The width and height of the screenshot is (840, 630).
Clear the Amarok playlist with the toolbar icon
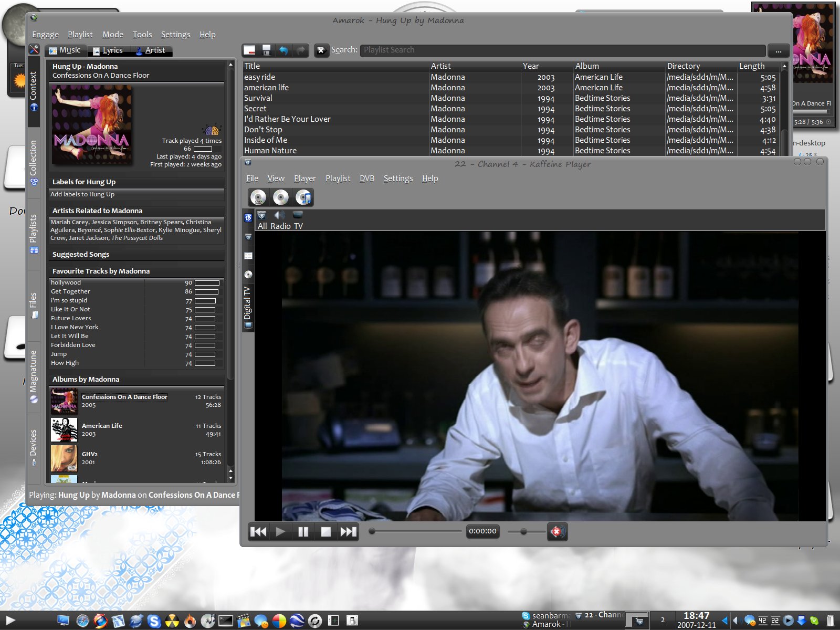[x=249, y=50]
